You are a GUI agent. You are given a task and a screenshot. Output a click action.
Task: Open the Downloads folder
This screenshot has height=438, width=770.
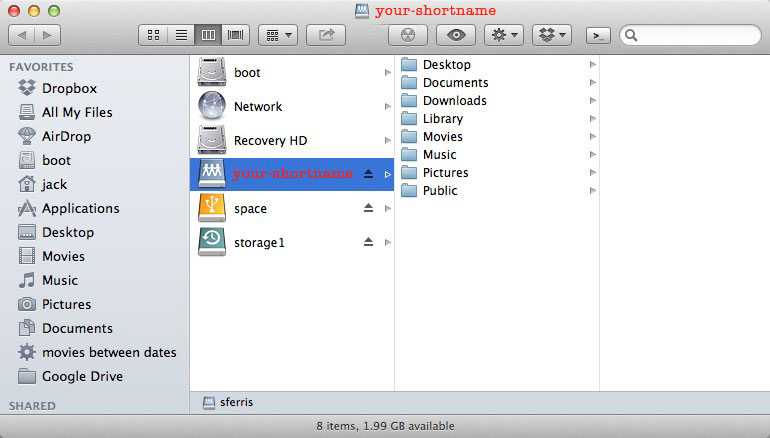454,100
